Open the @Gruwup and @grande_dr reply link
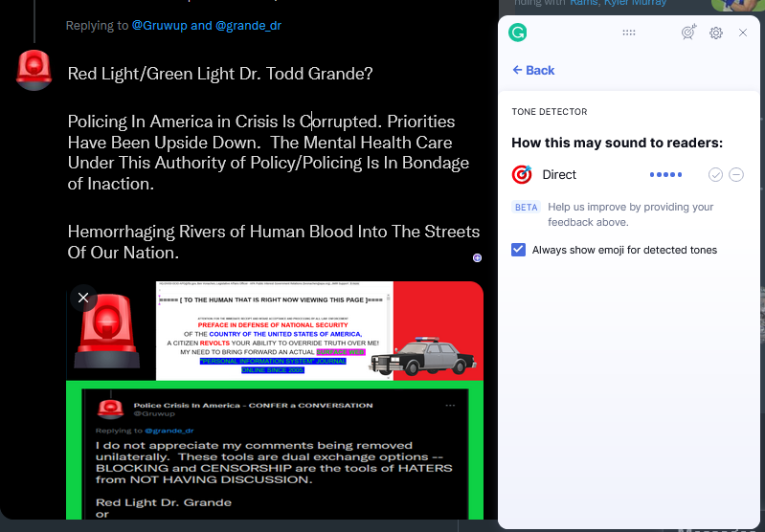The image size is (765, 532). tap(207, 26)
